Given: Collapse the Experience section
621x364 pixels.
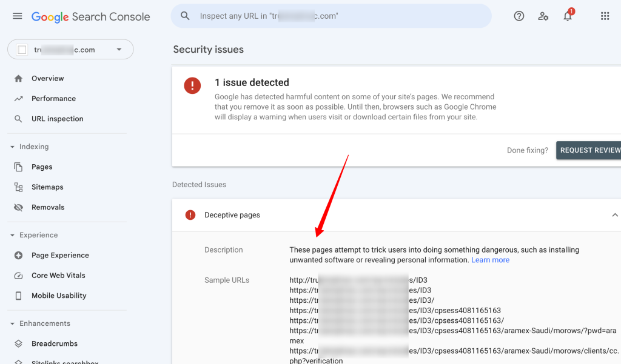Looking at the screenshot, I should click(x=12, y=235).
